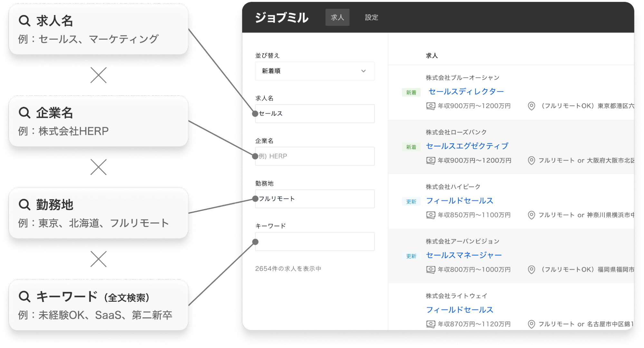
Task: Click the chevron arrow in 並び替え select
Action: 363,71
